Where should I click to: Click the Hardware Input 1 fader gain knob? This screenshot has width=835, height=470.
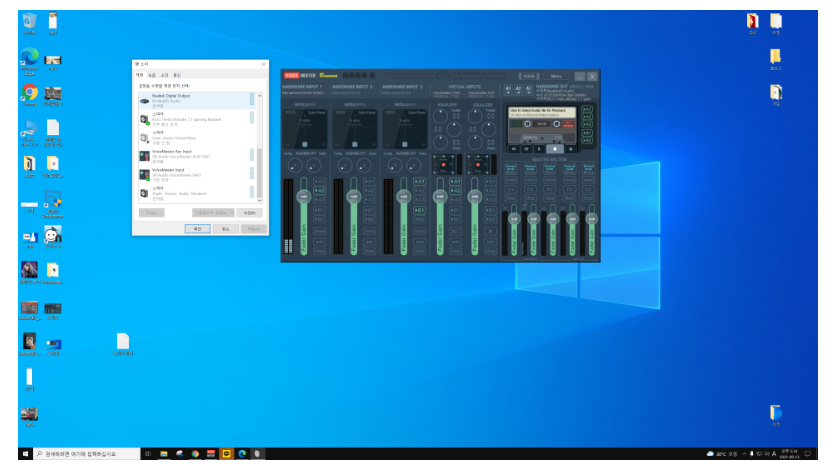(304, 196)
